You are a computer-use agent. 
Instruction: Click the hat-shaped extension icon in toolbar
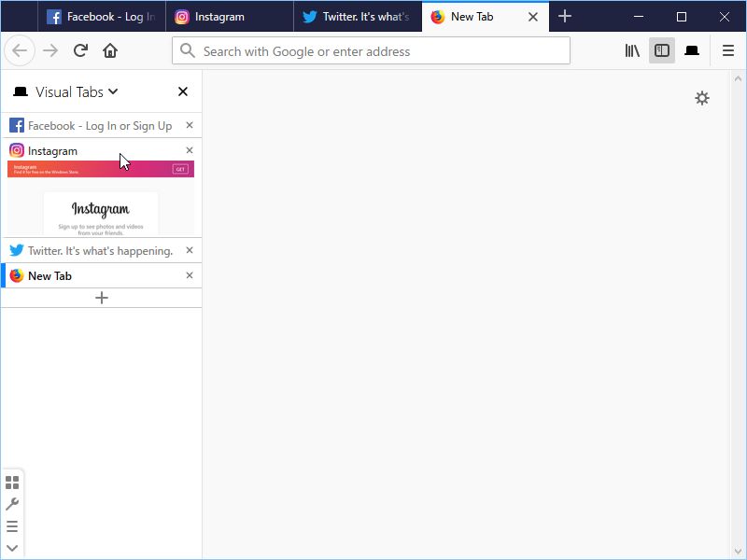(x=692, y=50)
